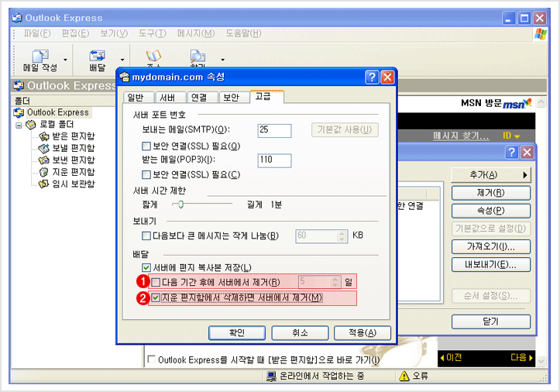Click the SMTP port number field
The height and width of the screenshot is (392, 560).
(274, 129)
